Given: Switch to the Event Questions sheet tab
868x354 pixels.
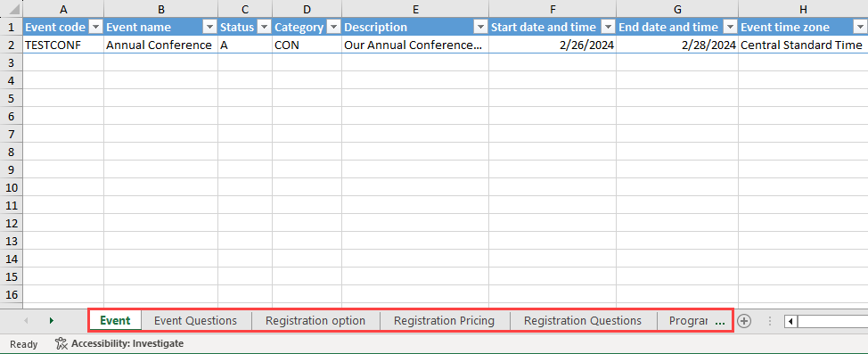Looking at the screenshot, I should [195, 321].
